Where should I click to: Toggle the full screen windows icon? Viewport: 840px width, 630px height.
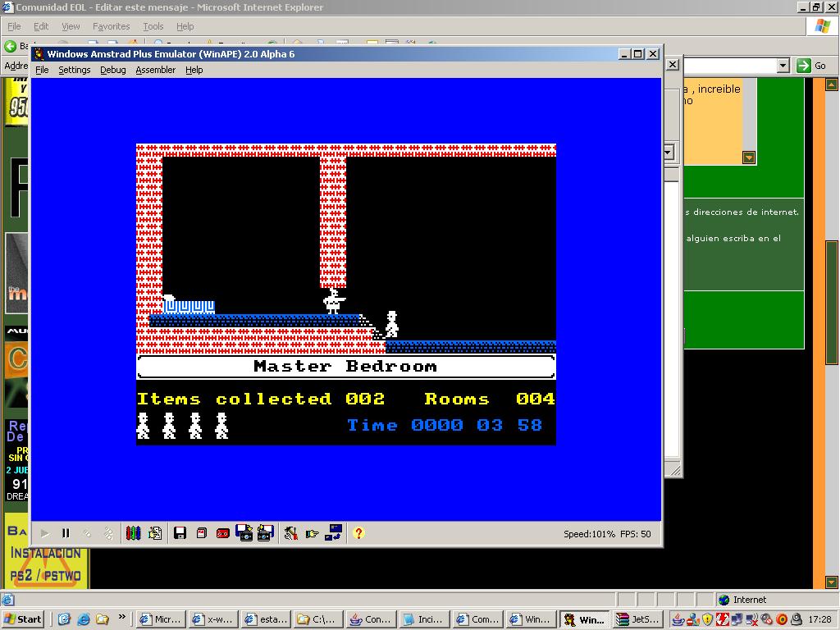pyautogui.click(x=333, y=532)
